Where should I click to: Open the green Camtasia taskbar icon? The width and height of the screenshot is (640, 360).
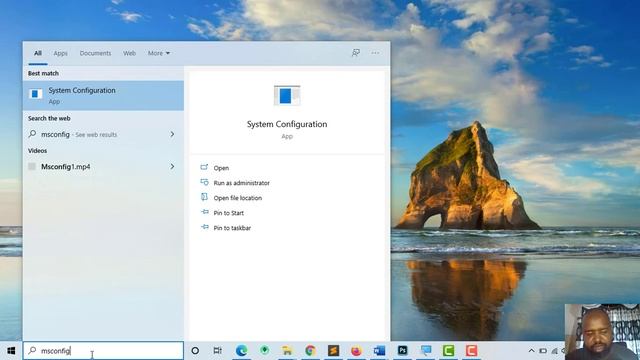pyautogui.click(x=448, y=351)
